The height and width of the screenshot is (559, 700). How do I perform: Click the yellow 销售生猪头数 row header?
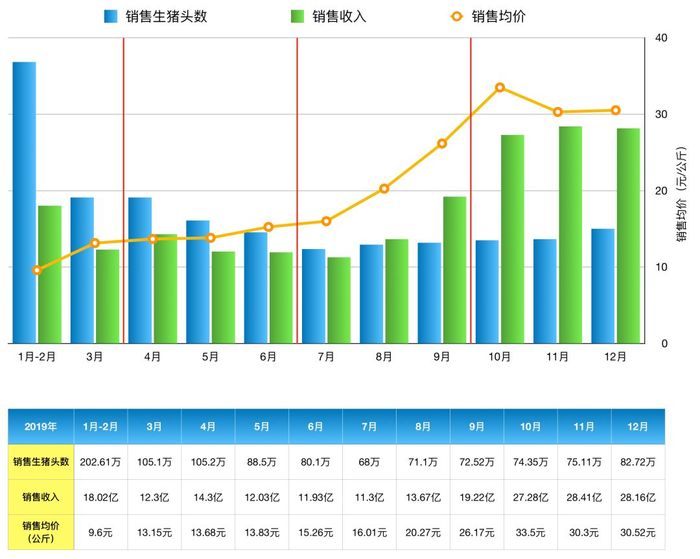[x=41, y=462]
